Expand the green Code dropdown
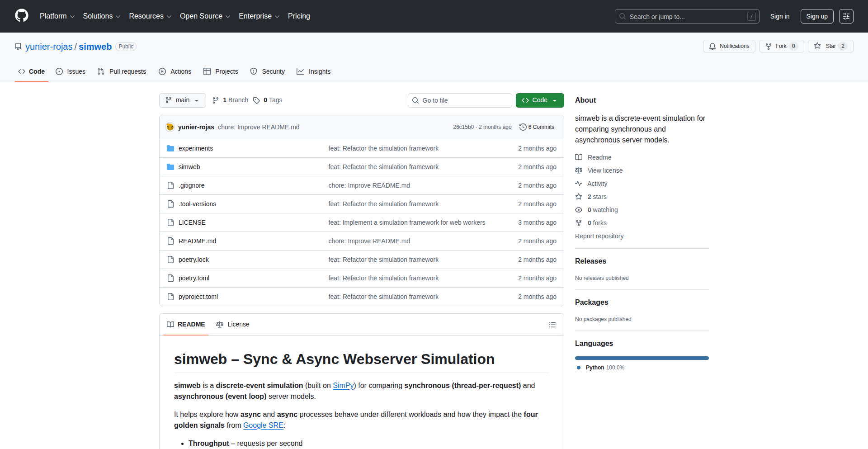 (539, 100)
